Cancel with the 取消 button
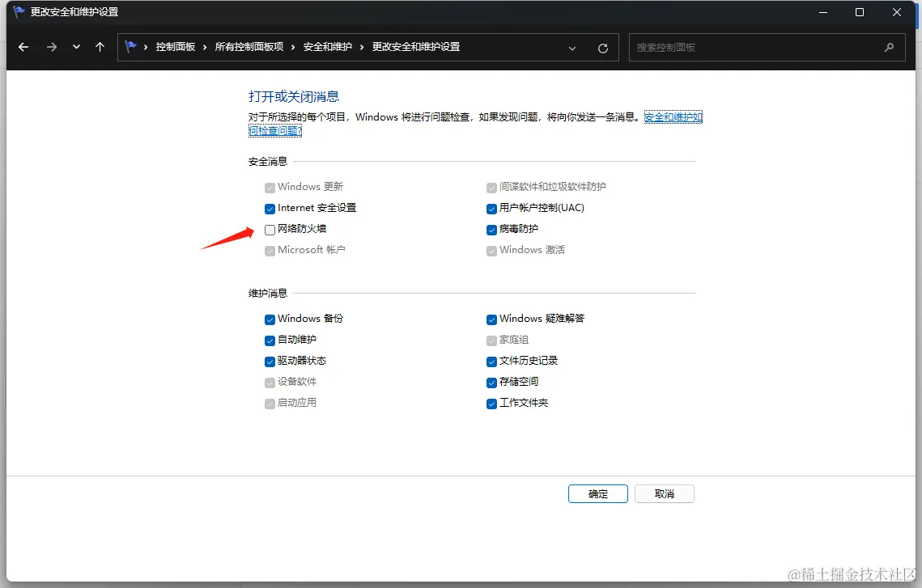The height and width of the screenshot is (588, 922). [665, 494]
